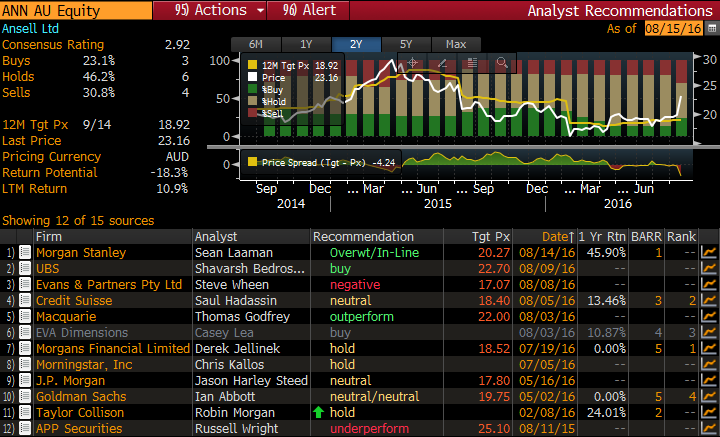The image size is (720, 437).
Task: Click analyst name Sean Laaman
Action: pyautogui.click(x=234, y=252)
